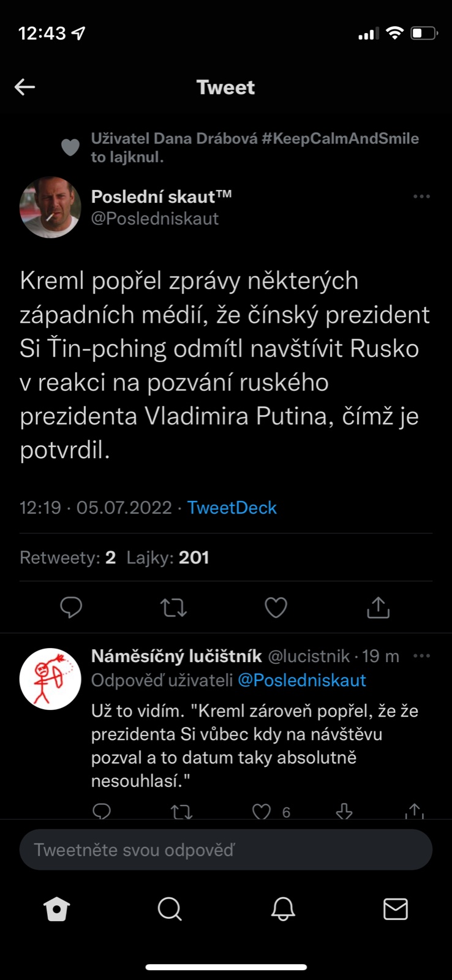Open more options for Poslední skaut tweet

click(421, 197)
